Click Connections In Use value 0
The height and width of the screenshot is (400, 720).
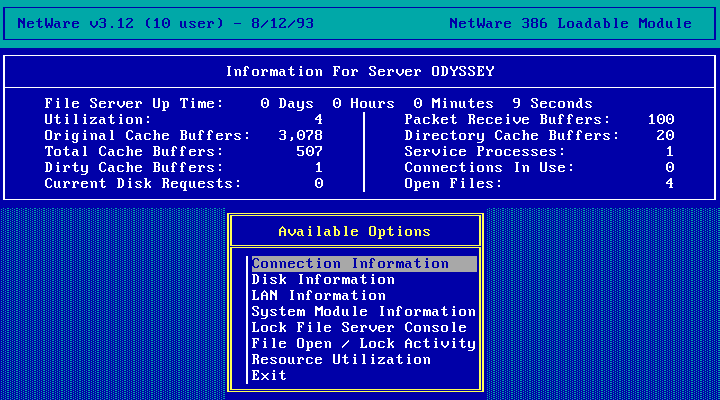670,168
